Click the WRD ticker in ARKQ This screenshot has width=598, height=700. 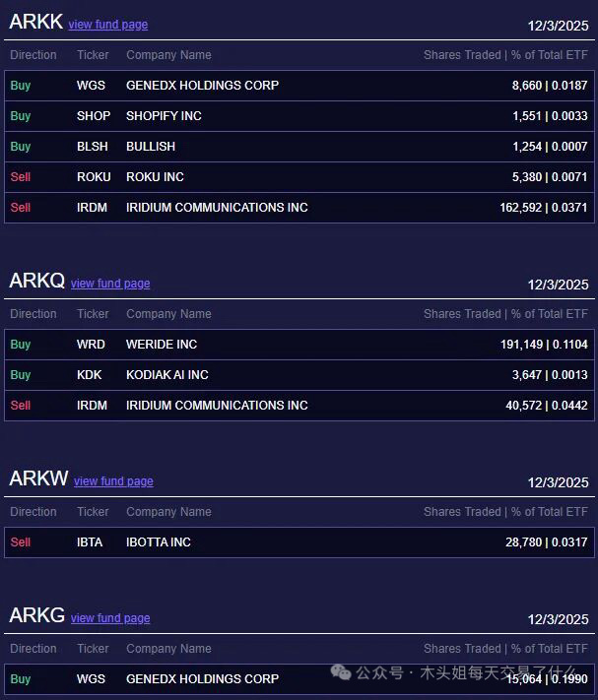click(91, 345)
